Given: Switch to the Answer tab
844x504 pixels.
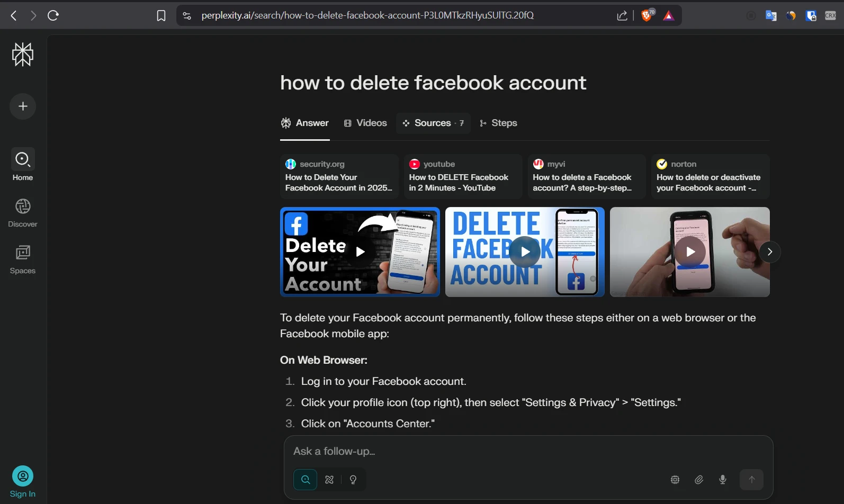Looking at the screenshot, I should tap(305, 123).
